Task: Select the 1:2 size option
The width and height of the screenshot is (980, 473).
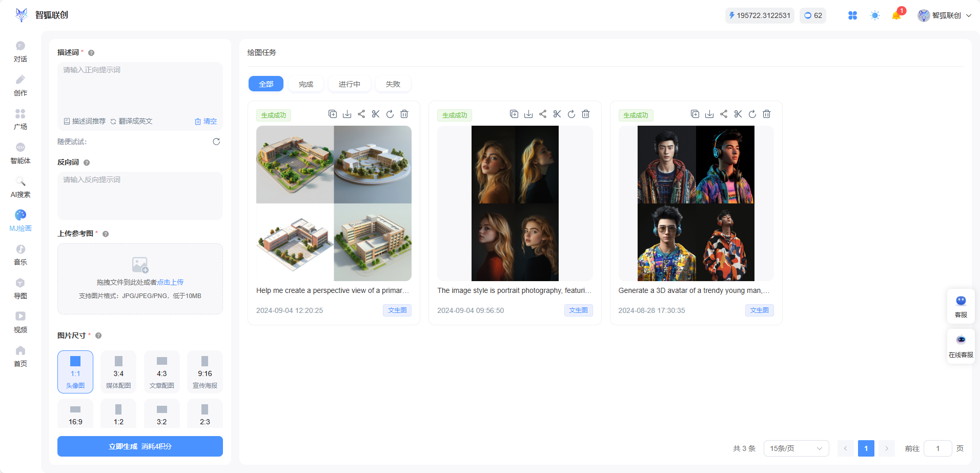Action: click(118, 413)
